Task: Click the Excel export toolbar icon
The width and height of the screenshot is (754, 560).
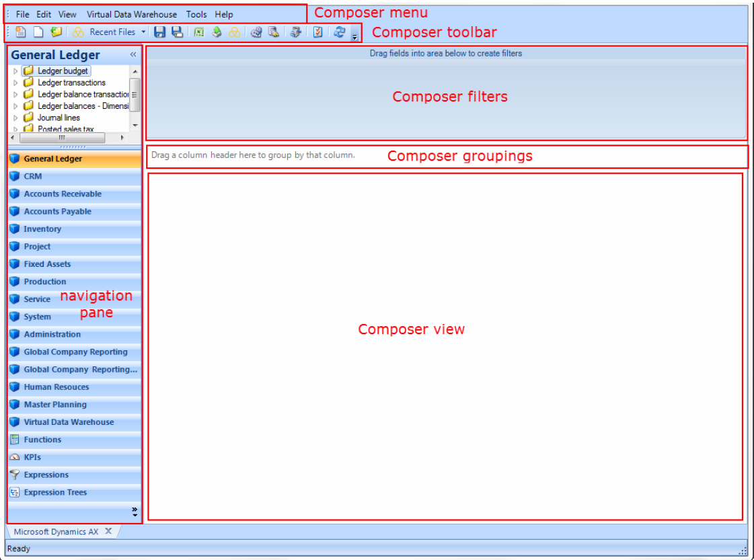Action: point(199,32)
